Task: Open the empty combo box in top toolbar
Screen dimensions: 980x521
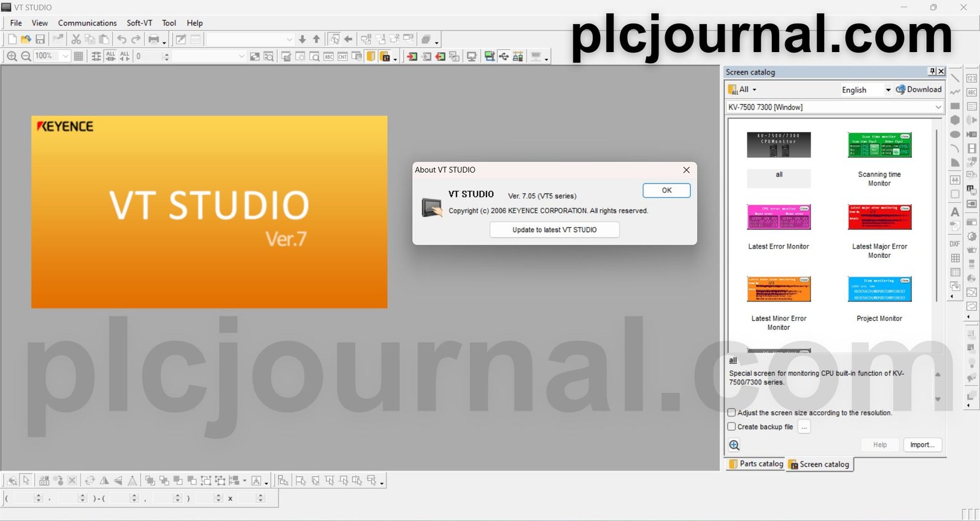Action: point(250,39)
